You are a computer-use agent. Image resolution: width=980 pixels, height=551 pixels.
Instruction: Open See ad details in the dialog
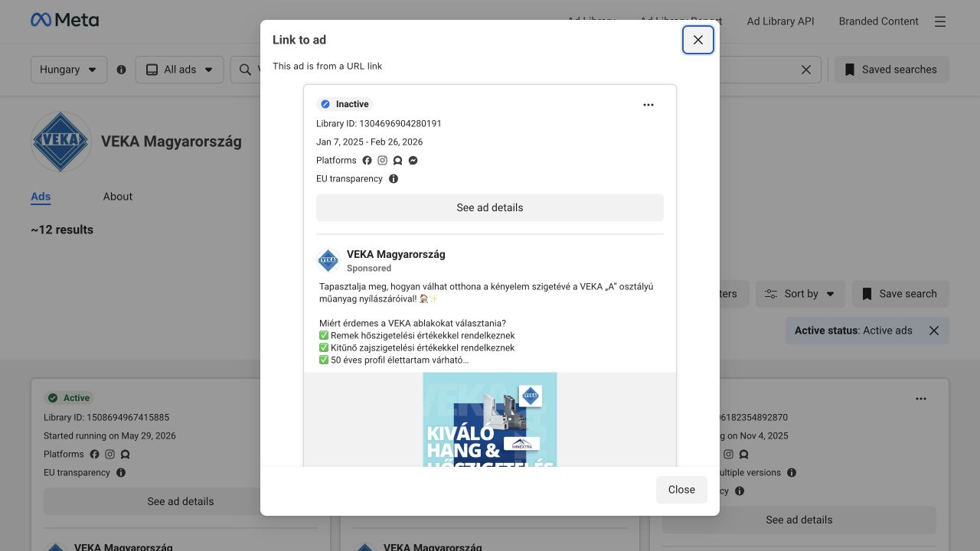(490, 207)
